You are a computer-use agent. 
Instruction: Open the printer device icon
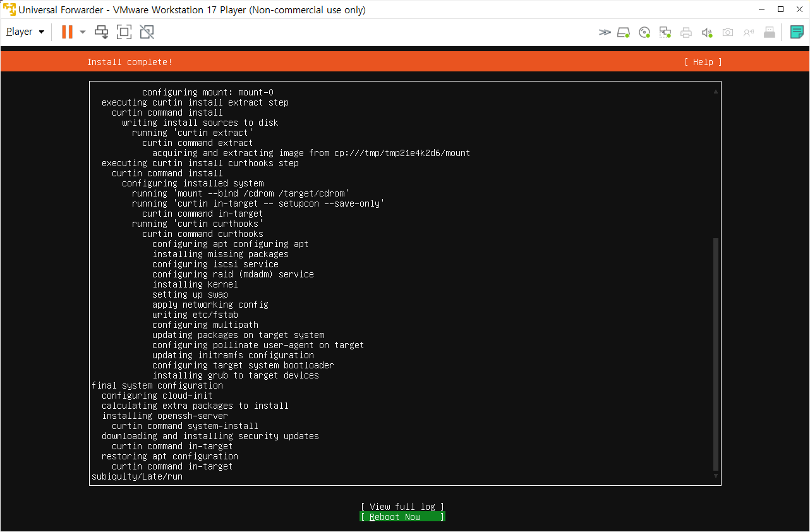pos(686,32)
